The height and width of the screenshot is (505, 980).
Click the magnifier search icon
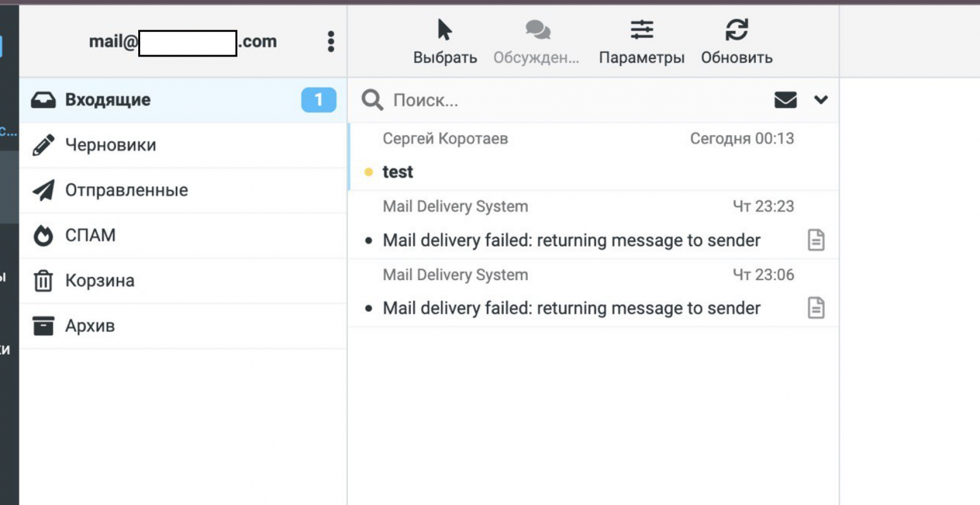pyautogui.click(x=372, y=100)
